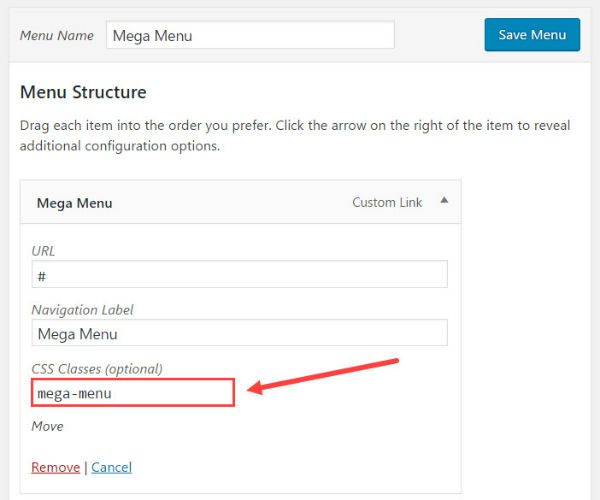Screen dimensions: 600x500
Task: Cancel editing the menu item
Action: click(x=111, y=467)
